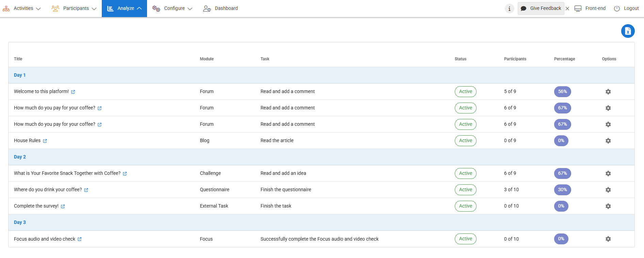The image size is (644, 258).
Task: Open gear options for Welcome to this platform
Action: pyautogui.click(x=608, y=92)
